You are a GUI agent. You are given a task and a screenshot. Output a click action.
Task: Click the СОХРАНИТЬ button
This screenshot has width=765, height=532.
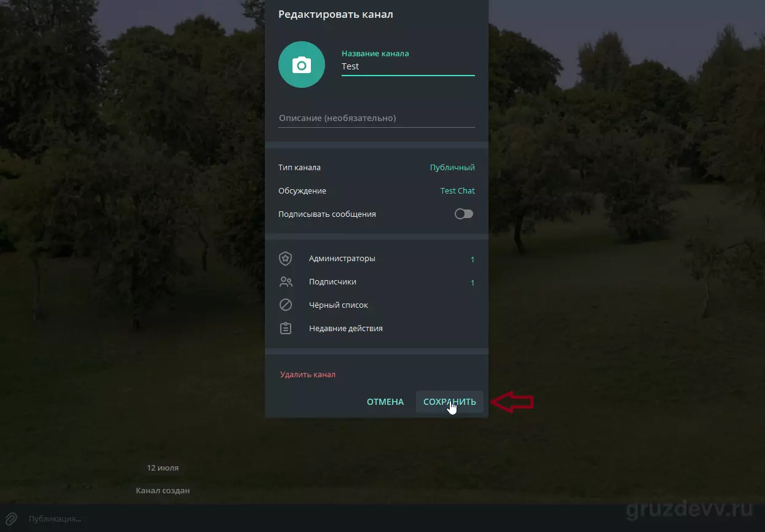[x=450, y=402]
